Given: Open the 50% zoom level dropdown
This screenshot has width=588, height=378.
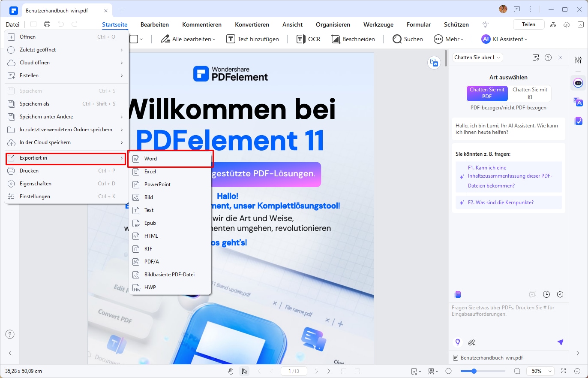Looking at the screenshot, I should pos(540,371).
